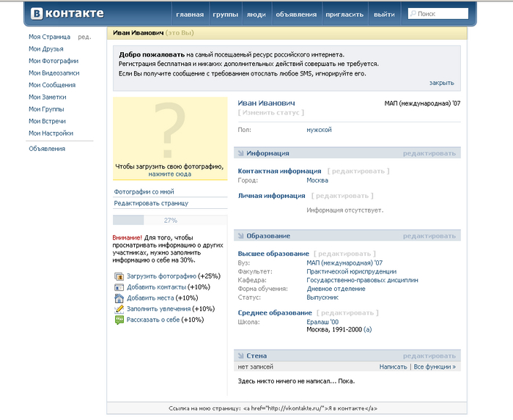Click the Добавить места house icon
The width and height of the screenshot is (513, 420).
click(119, 298)
